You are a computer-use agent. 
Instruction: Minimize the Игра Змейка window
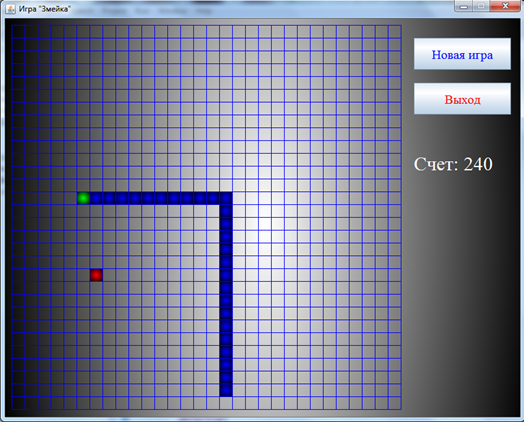464,6
